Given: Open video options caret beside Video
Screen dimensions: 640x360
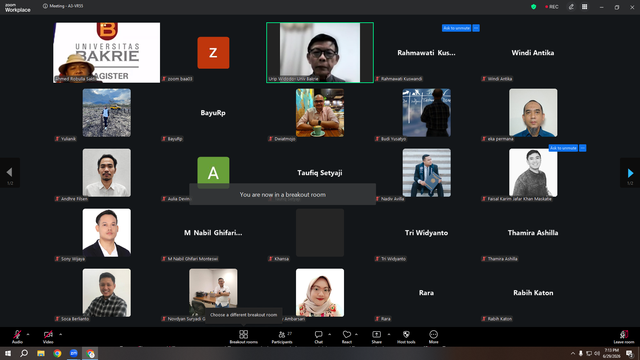Looking at the screenshot, I should 60,334.
